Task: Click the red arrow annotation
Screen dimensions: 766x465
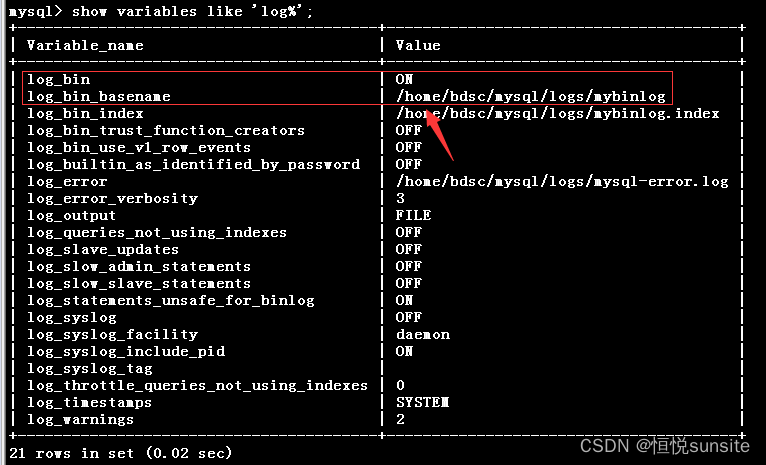Action: [441, 135]
